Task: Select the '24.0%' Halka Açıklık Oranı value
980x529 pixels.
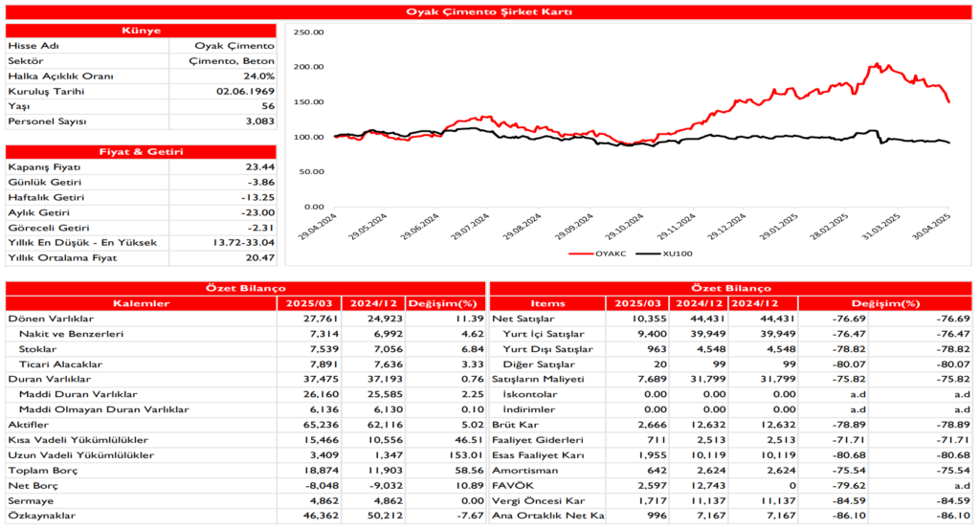Action: point(258,77)
